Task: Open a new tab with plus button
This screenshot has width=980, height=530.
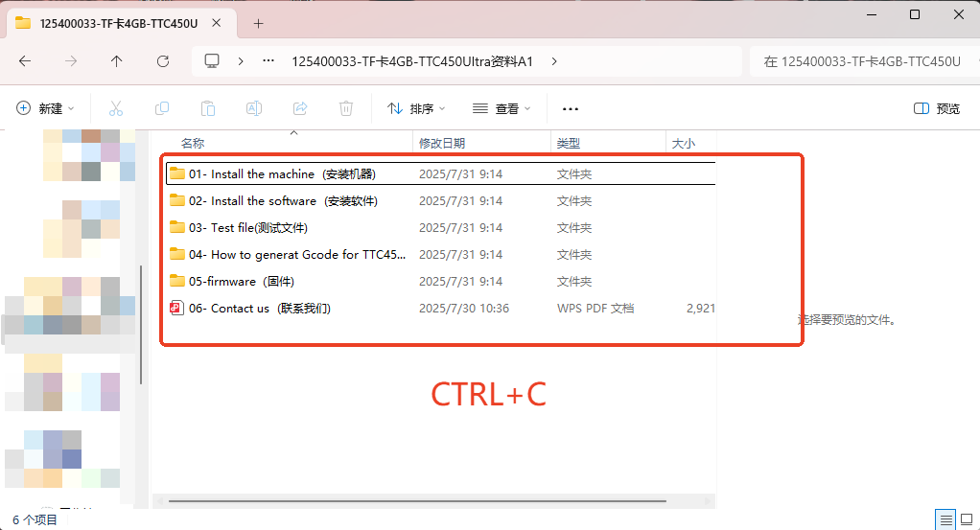Action: (258, 23)
